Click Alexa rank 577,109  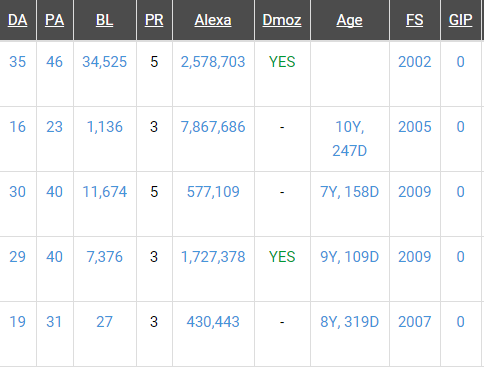(x=213, y=192)
